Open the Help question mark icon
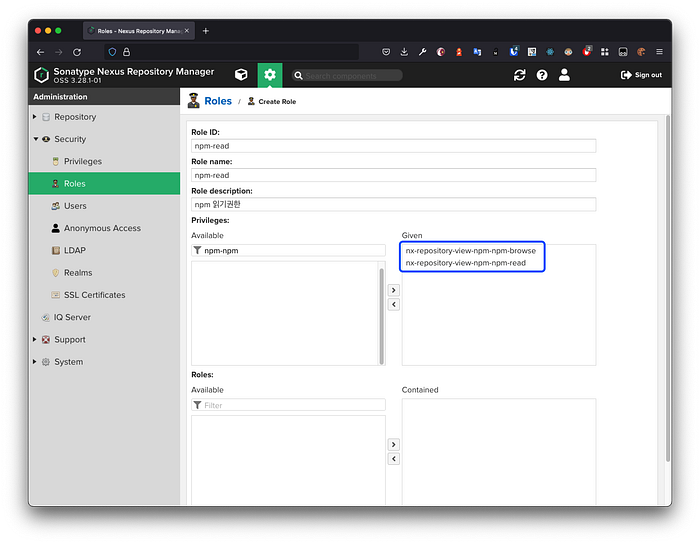 point(542,75)
